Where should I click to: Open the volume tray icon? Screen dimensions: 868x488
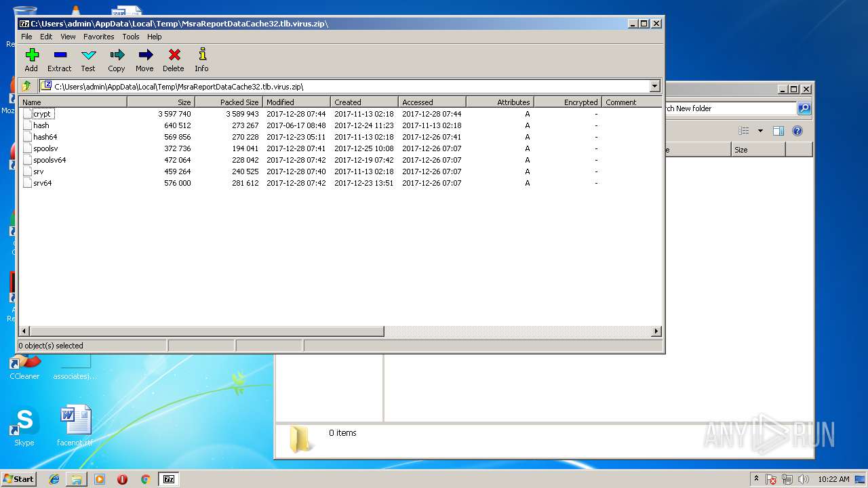804,480
